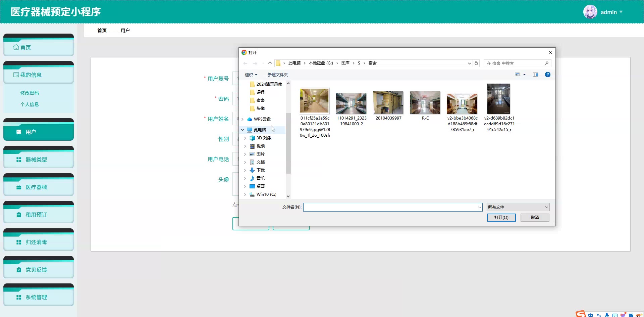The height and width of the screenshot is (317, 644).
Task: Click the card icon beside 我的信息
Action: click(x=16, y=75)
